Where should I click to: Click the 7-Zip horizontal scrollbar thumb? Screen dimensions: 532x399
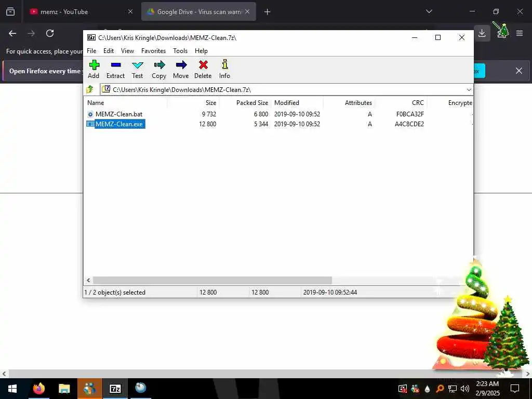[212, 280]
